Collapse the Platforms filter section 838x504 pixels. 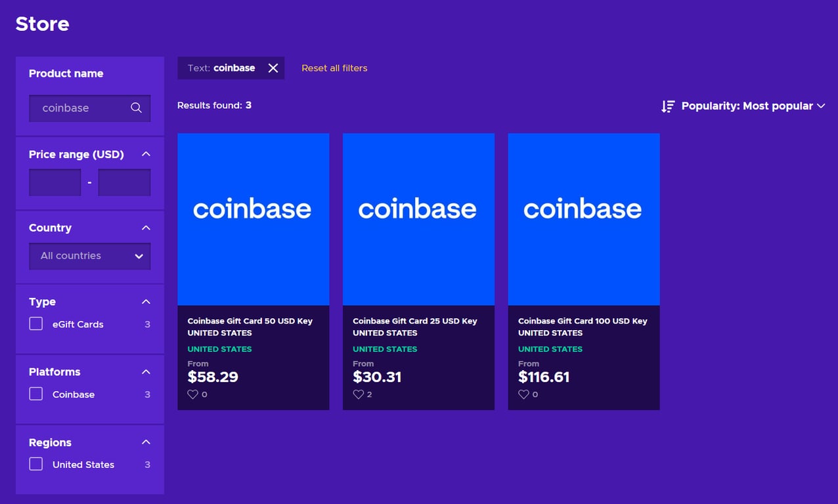tap(146, 372)
